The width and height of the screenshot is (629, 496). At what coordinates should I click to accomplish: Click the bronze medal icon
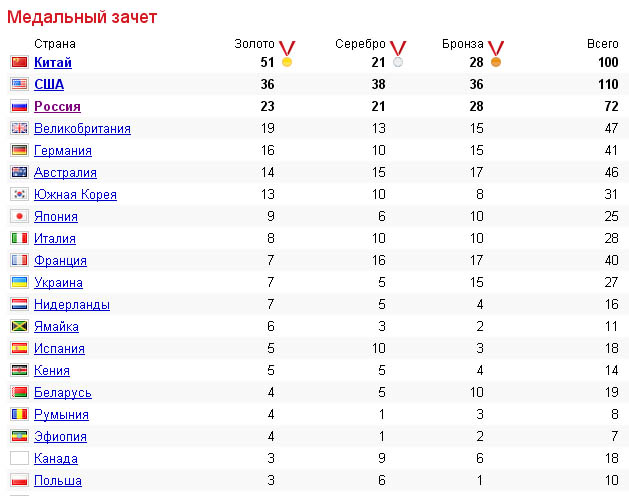point(496,53)
